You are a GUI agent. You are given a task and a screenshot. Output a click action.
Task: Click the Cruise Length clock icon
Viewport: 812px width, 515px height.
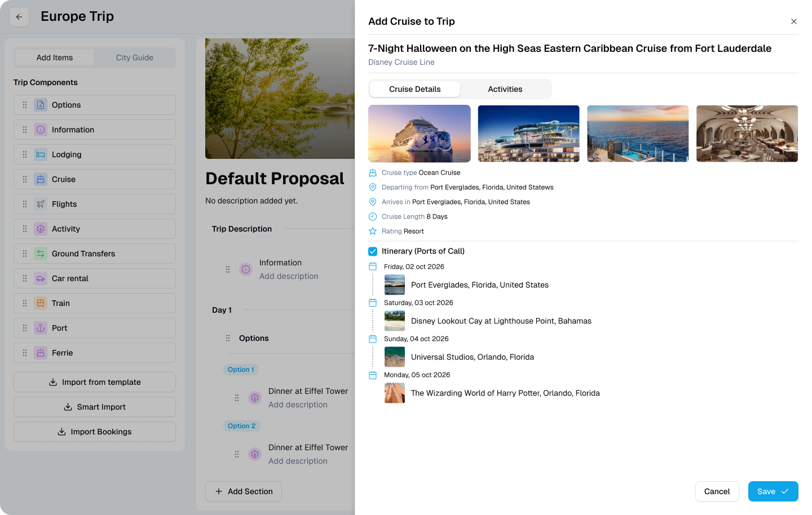pos(373,216)
